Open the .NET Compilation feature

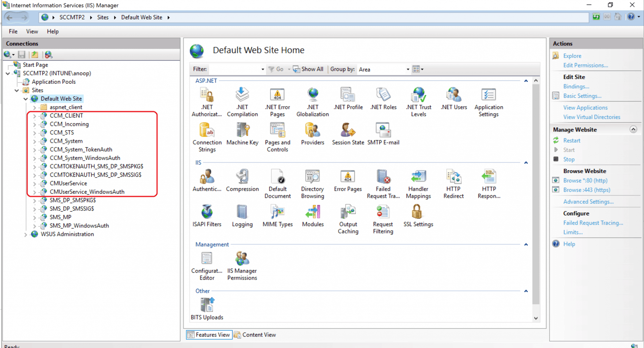242,102
